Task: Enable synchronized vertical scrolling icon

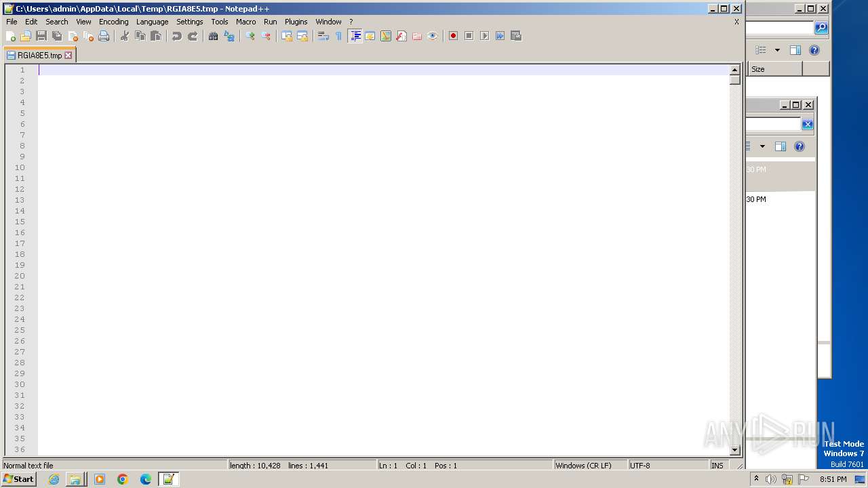Action: tap(287, 36)
